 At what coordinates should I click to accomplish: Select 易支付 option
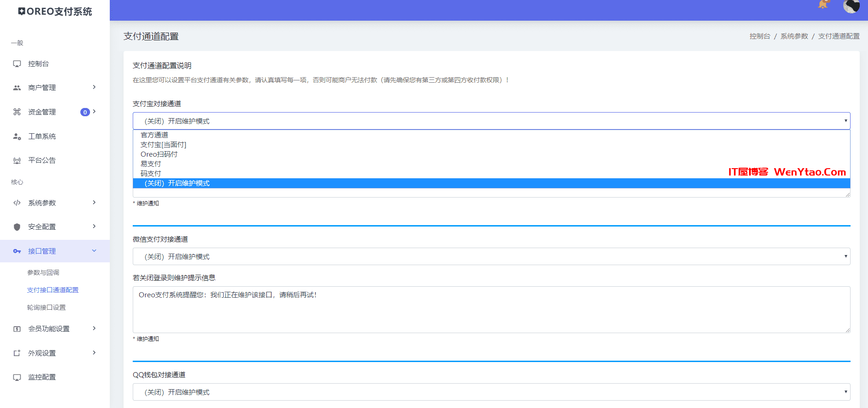point(491,164)
